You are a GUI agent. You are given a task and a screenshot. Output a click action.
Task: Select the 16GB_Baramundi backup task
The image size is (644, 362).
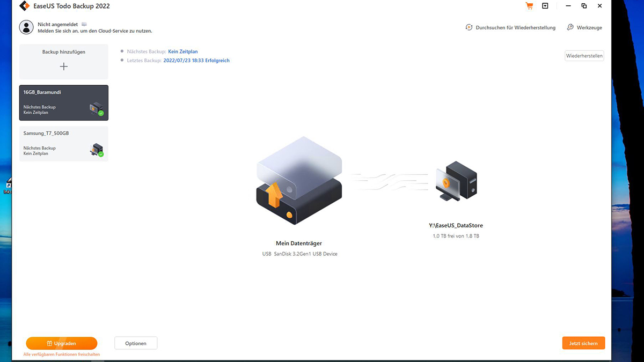[x=64, y=102]
